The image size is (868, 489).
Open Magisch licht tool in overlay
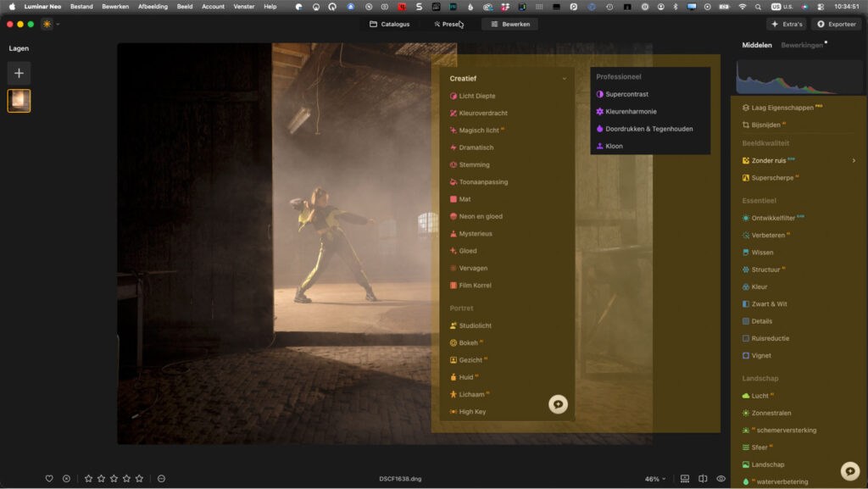coord(476,131)
